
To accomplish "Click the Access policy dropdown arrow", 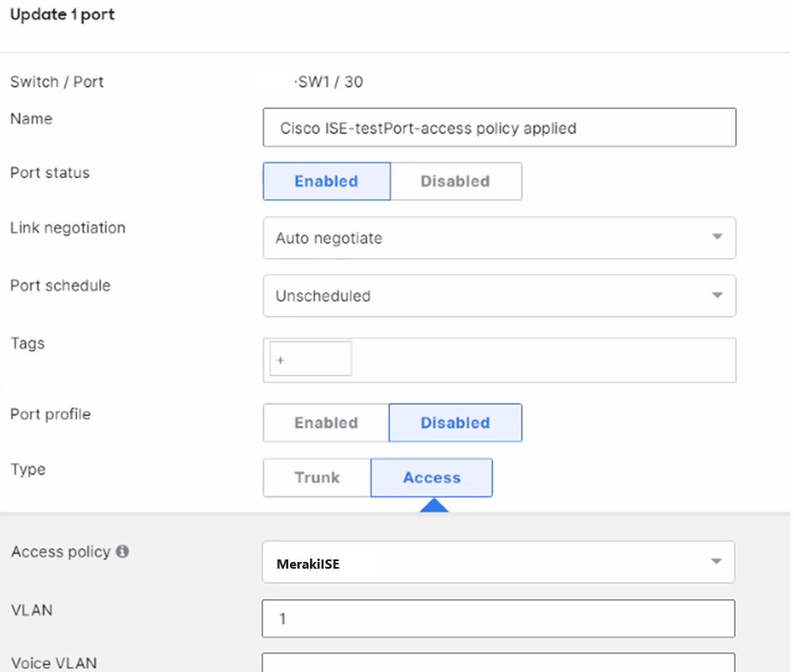I will [717, 562].
